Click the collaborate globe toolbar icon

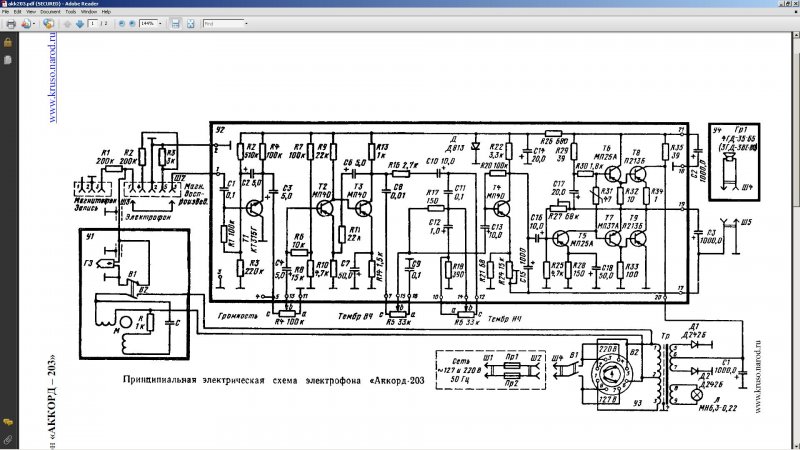tap(48, 23)
